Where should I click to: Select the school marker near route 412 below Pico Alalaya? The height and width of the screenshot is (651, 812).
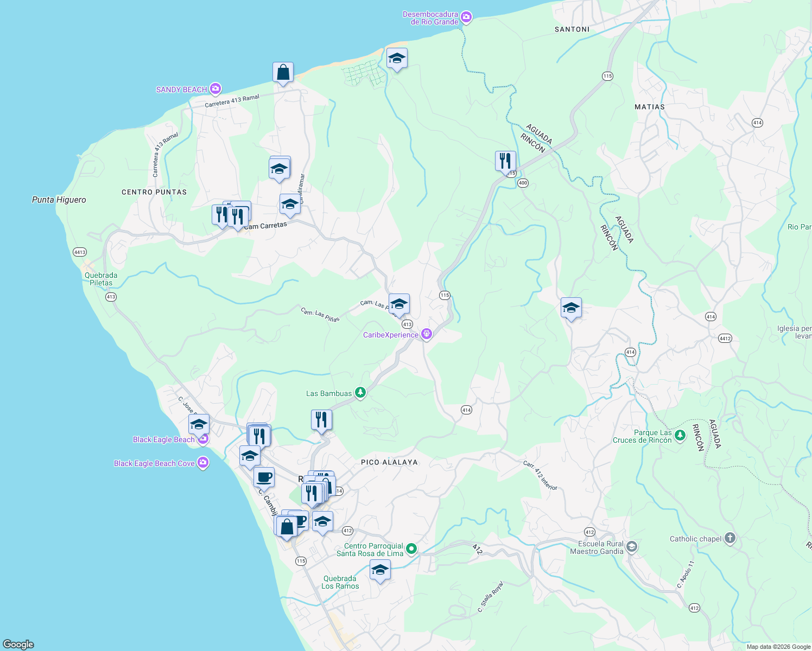coord(380,570)
